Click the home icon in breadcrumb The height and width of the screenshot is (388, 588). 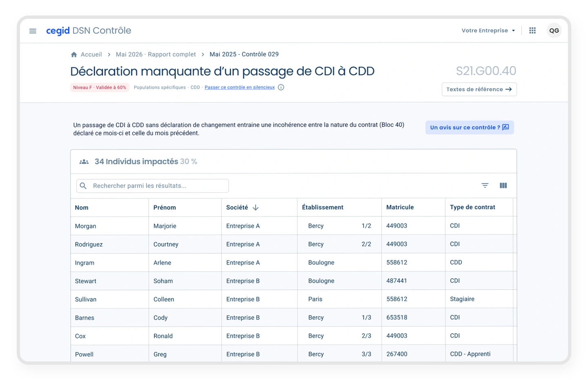pyautogui.click(x=74, y=55)
